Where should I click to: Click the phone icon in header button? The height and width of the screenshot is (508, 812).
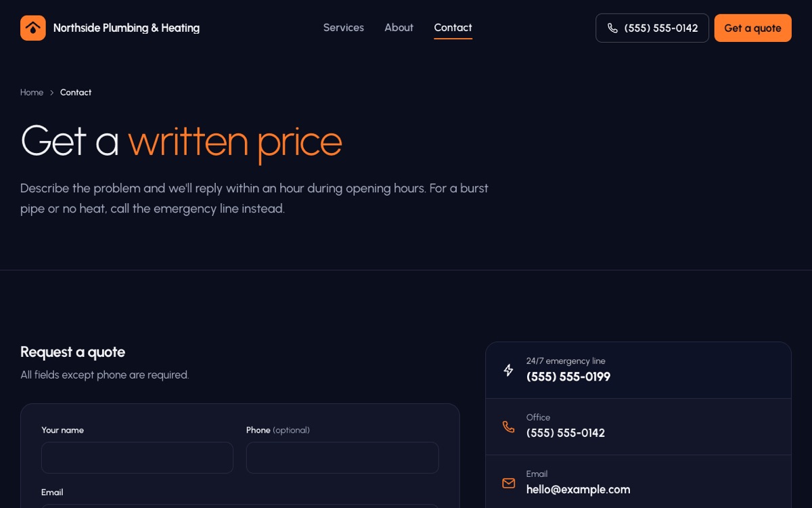[x=612, y=28]
